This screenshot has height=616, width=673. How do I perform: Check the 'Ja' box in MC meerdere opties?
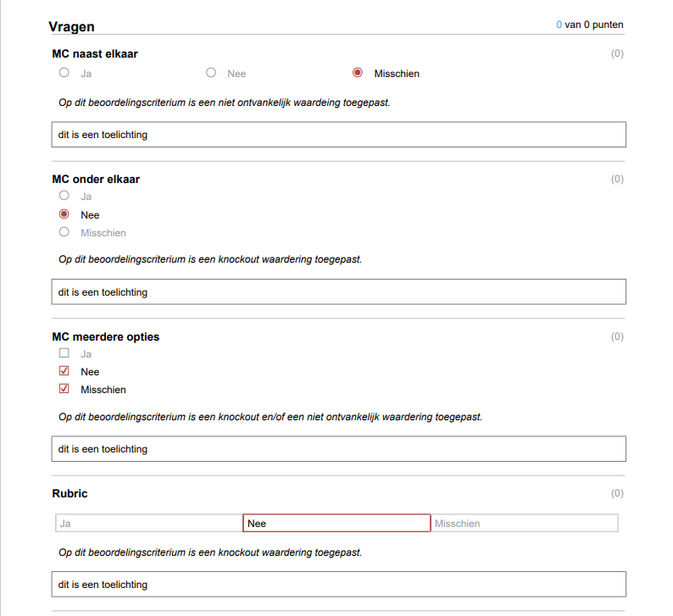tap(64, 353)
